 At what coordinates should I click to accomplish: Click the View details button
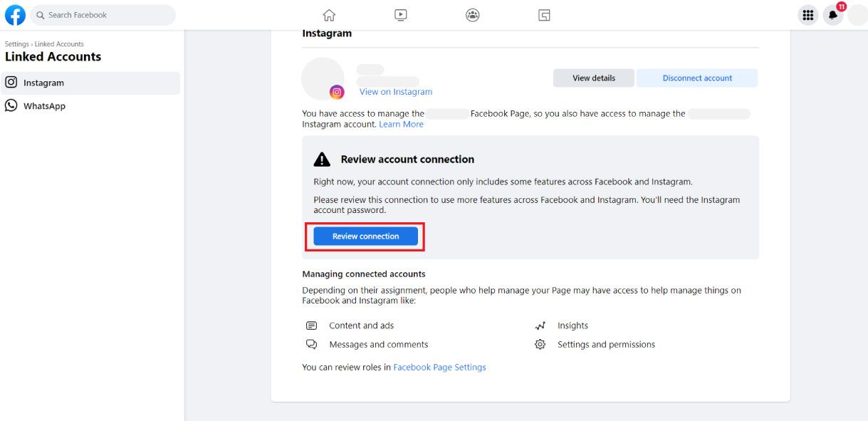[594, 78]
